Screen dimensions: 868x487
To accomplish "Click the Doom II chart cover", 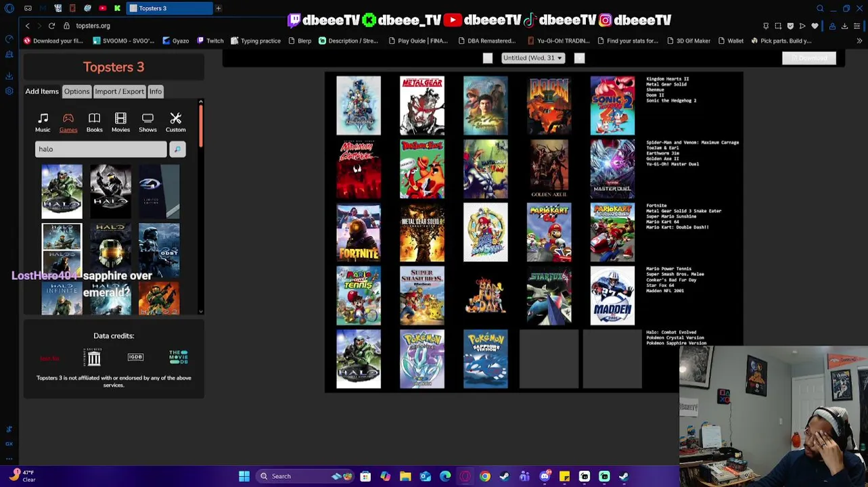I will click(549, 106).
